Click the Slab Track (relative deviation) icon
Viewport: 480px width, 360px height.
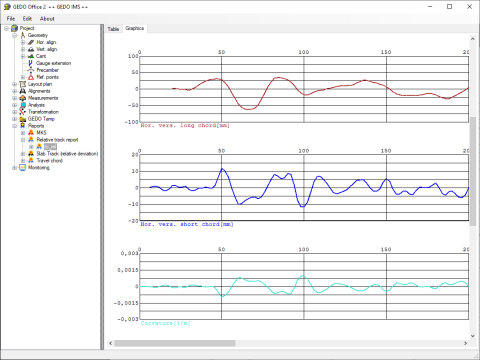31,154
